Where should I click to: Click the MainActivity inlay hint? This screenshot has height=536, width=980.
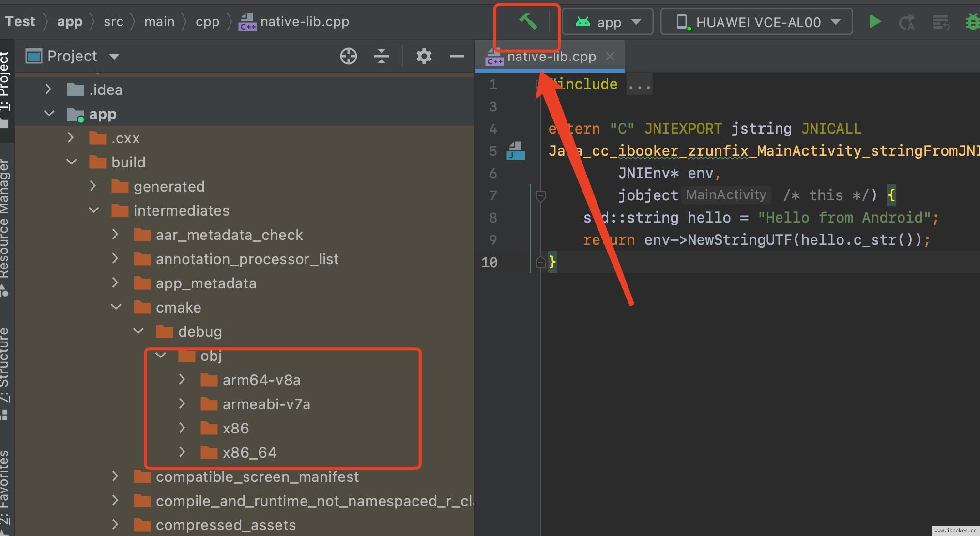tap(726, 195)
